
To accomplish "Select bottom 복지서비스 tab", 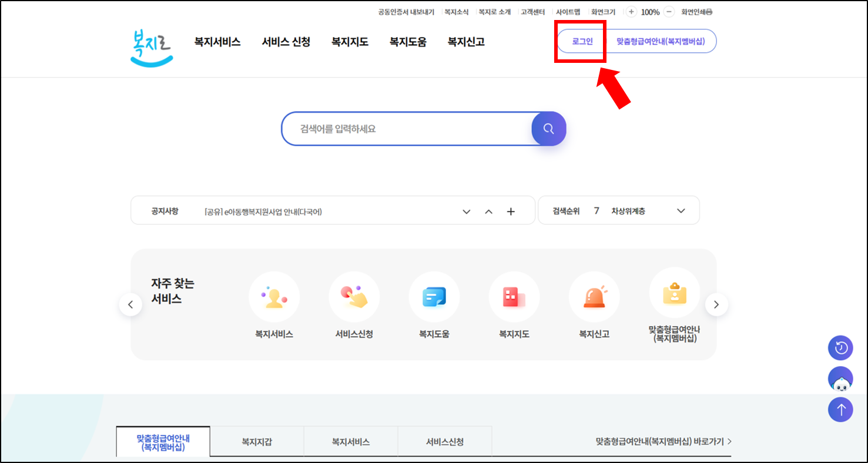I will click(351, 442).
